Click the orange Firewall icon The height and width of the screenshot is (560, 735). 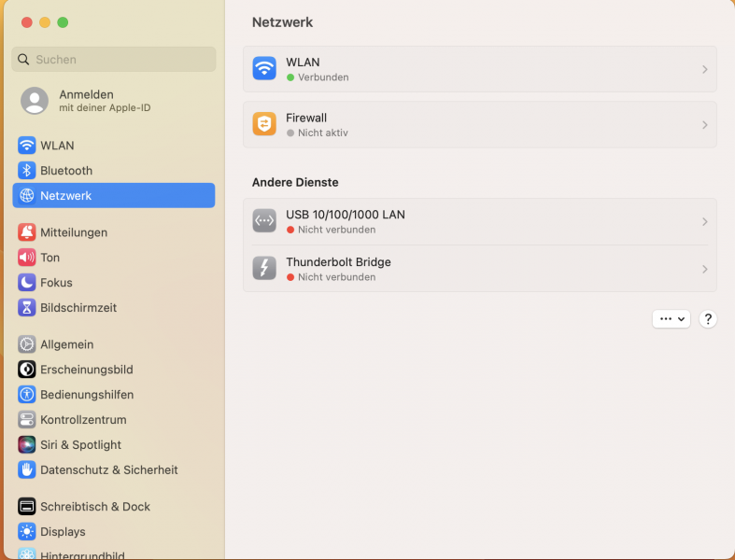(x=264, y=125)
